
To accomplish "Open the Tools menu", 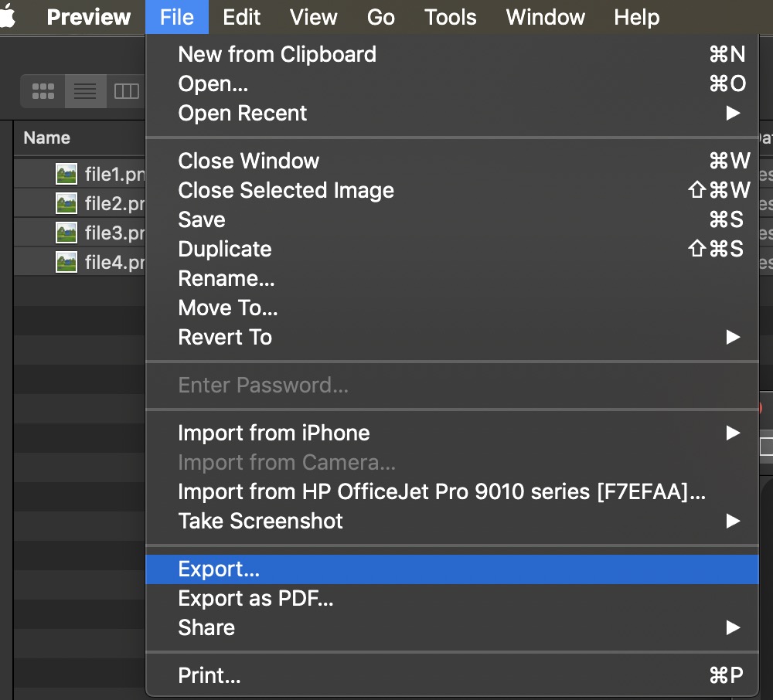I will [x=450, y=17].
